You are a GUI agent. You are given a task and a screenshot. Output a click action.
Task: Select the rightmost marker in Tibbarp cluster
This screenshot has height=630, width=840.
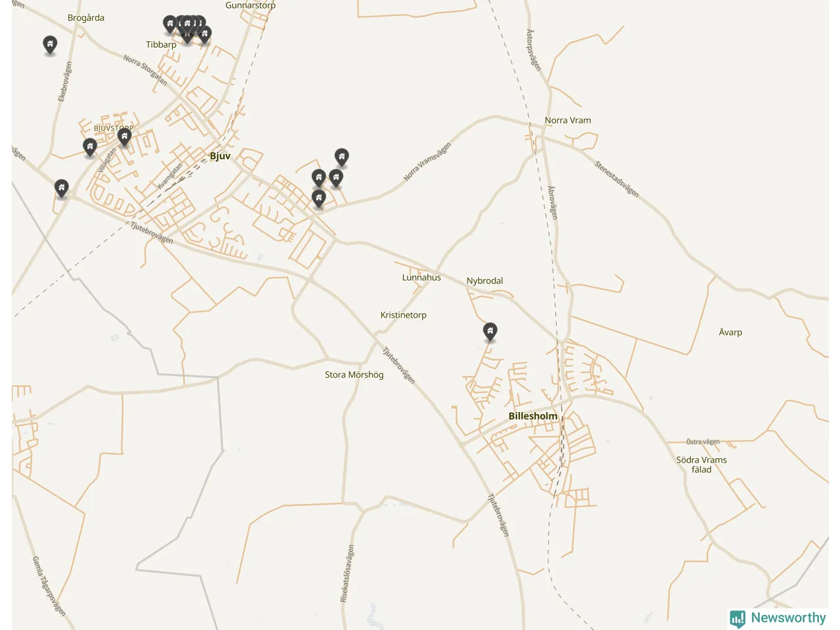205,34
